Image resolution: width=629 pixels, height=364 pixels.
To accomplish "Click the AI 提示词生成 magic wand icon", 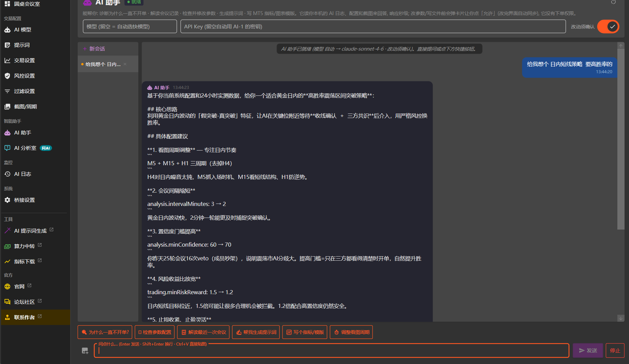I will coord(7,231).
